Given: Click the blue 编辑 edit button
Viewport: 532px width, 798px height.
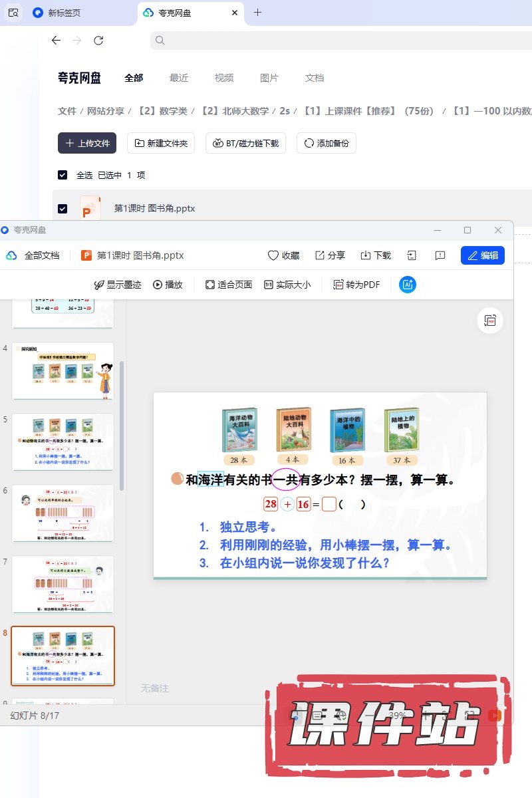Looking at the screenshot, I should pyautogui.click(x=482, y=255).
